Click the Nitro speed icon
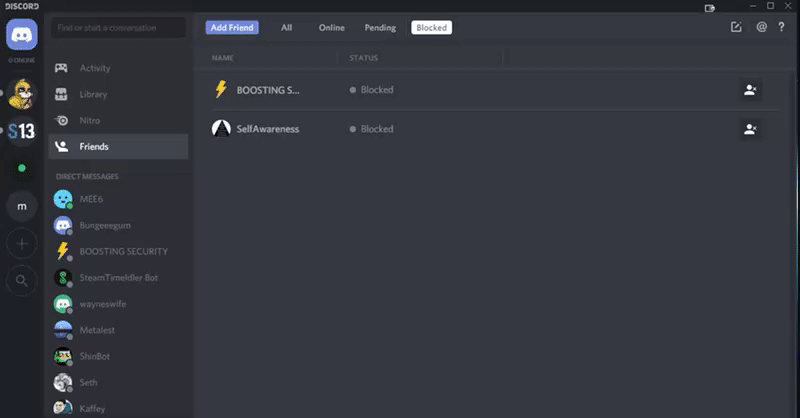800x418 pixels. [x=61, y=120]
